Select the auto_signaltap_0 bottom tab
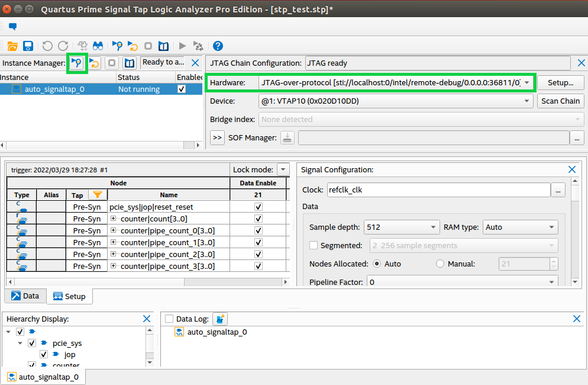588x385 pixels. pos(42,377)
